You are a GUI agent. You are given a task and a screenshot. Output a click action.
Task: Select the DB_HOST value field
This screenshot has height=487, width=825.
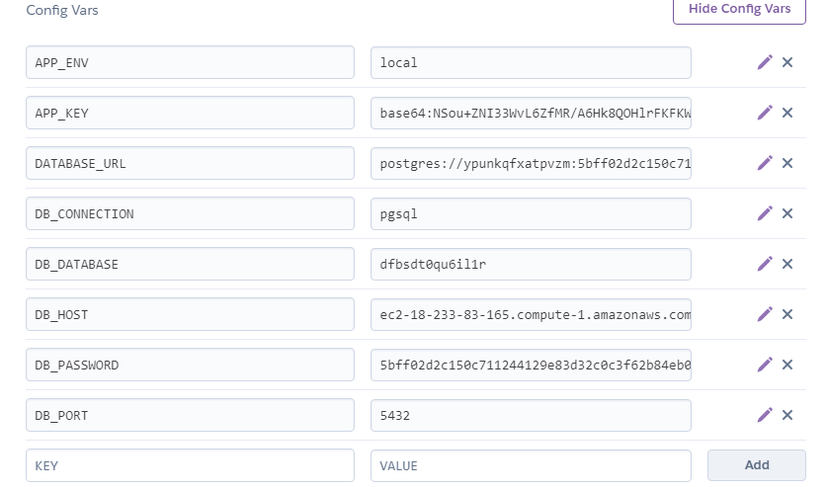(530, 314)
